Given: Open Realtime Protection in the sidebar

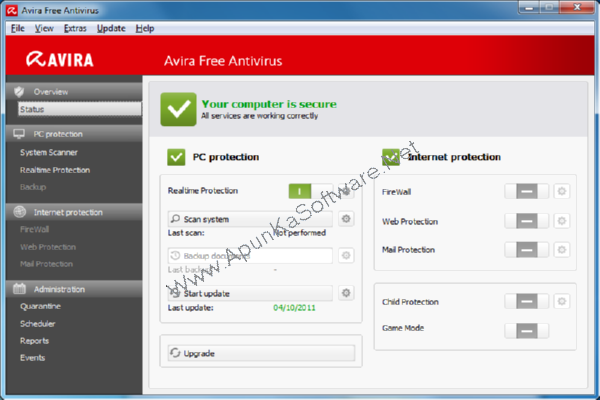Looking at the screenshot, I should click(55, 170).
